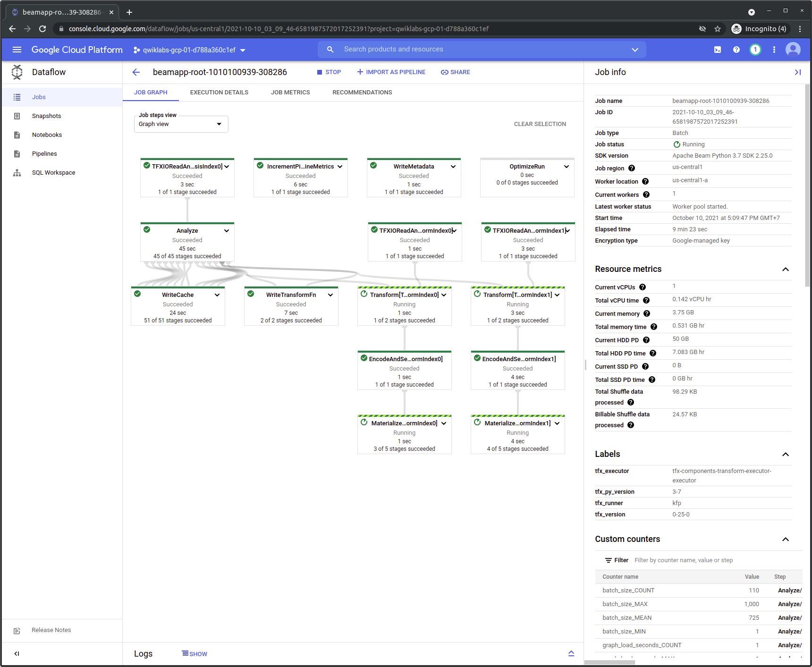Click the Worker location help icon

645,182
